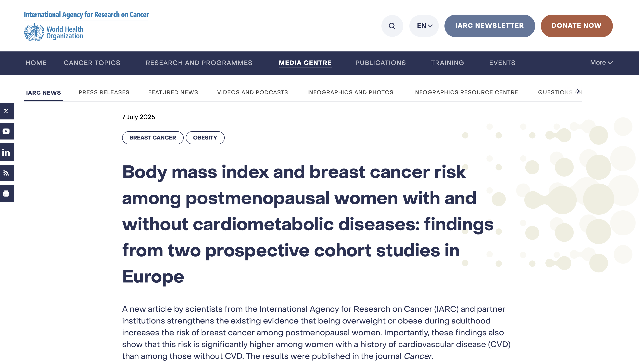This screenshot has width=639, height=364.
Task: Select the Featured News tab
Action: tap(173, 92)
